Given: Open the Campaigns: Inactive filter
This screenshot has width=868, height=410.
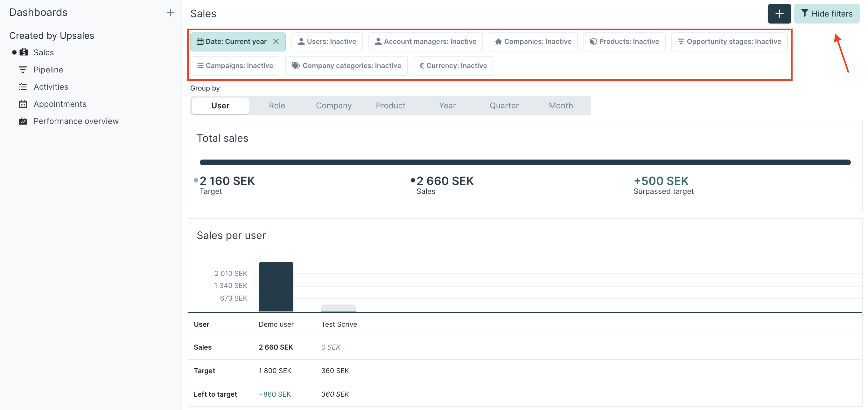Looking at the screenshot, I should [234, 66].
